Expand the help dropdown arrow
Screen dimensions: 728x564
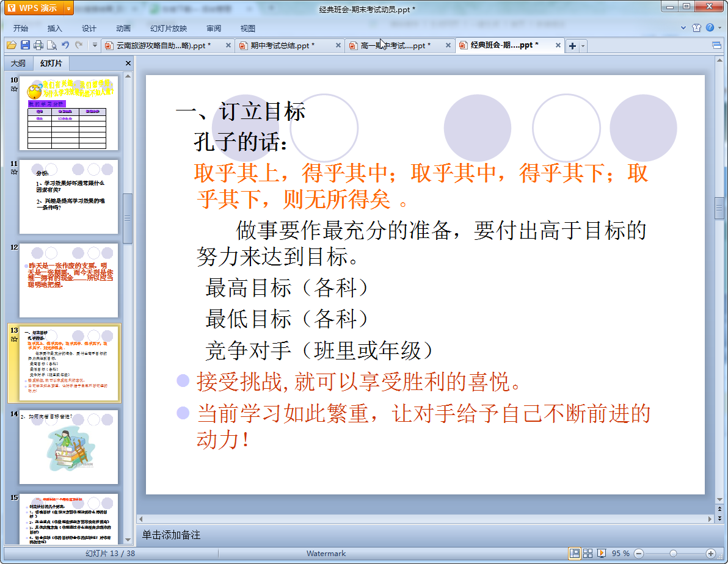719,28
